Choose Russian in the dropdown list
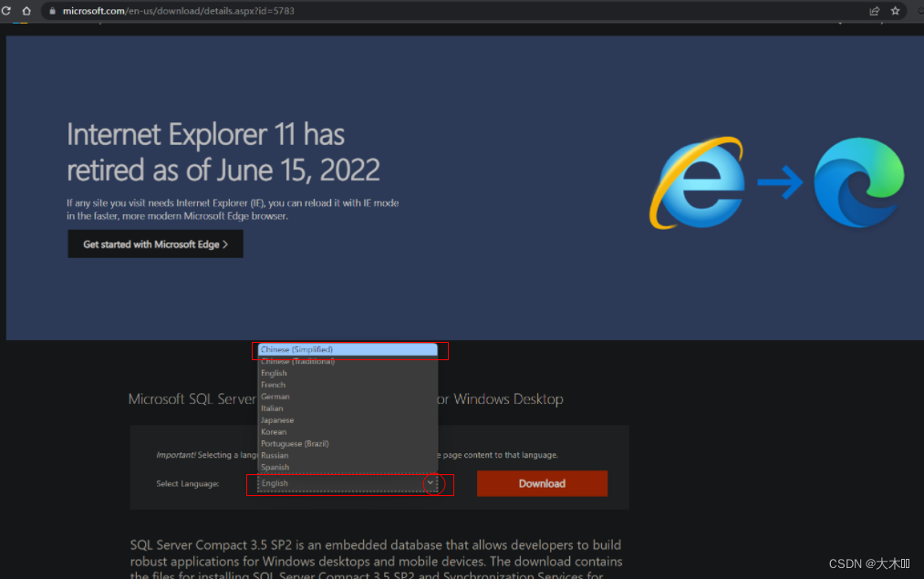 point(348,456)
